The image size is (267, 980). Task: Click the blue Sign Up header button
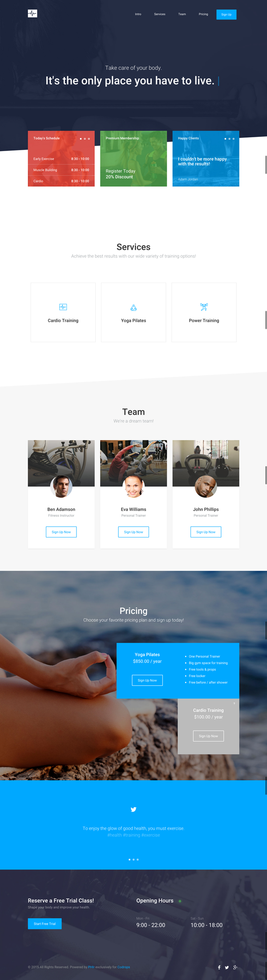coord(227,14)
